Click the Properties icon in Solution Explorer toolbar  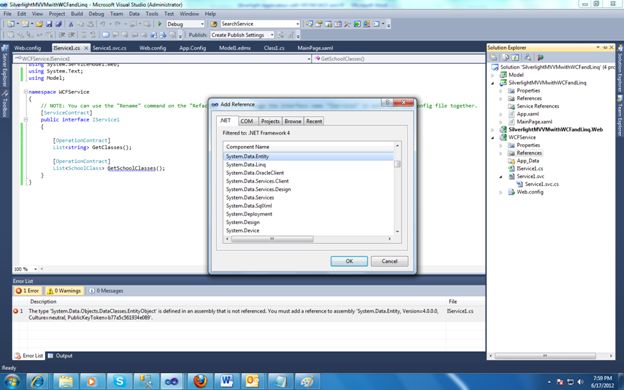(494, 58)
